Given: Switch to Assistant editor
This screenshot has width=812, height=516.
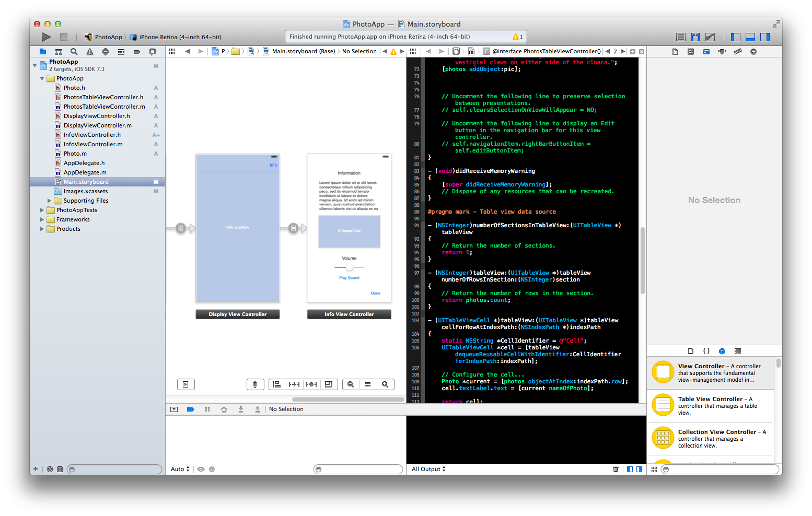Looking at the screenshot, I should (x=695, y=37).
